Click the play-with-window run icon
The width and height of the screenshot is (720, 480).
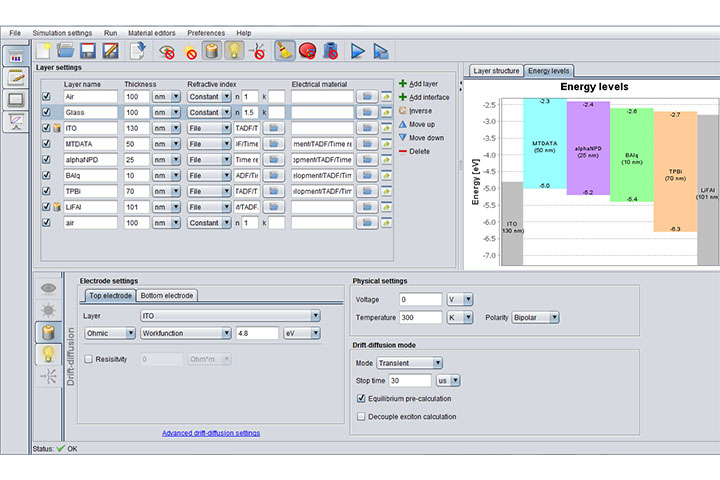point(381,51)
